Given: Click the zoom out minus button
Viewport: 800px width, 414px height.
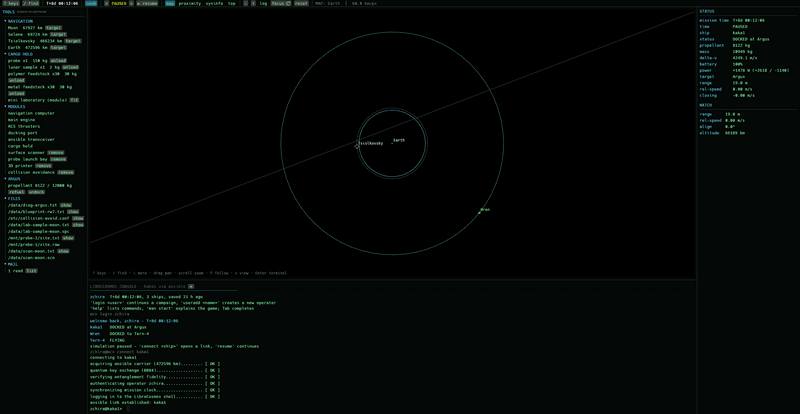Looking at the screenshot, I should coord(246,3).
